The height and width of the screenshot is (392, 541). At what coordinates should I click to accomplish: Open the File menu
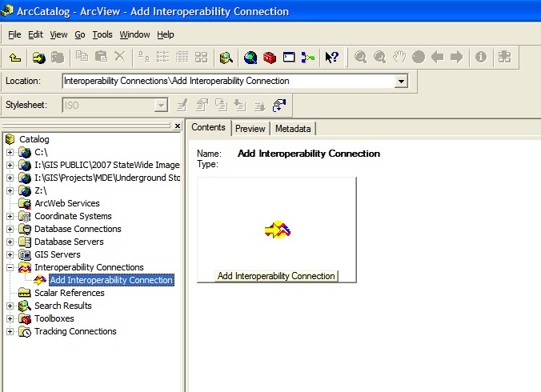[14, 34]
